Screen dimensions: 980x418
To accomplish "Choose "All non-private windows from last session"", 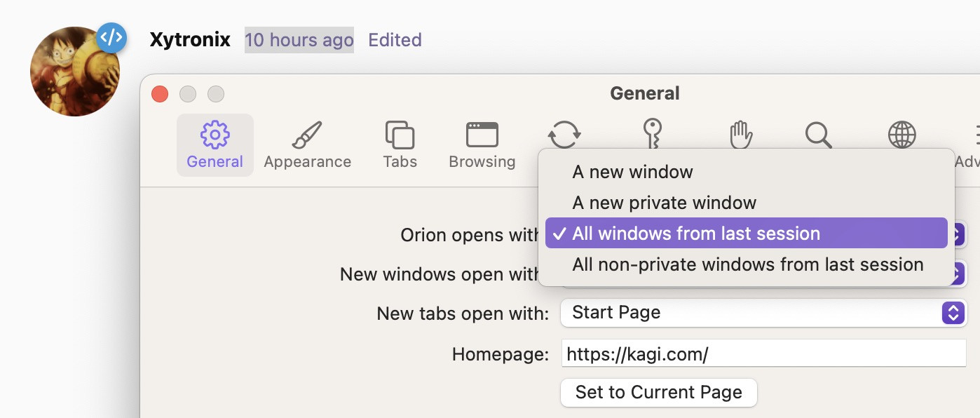I will tap(747, 264).
